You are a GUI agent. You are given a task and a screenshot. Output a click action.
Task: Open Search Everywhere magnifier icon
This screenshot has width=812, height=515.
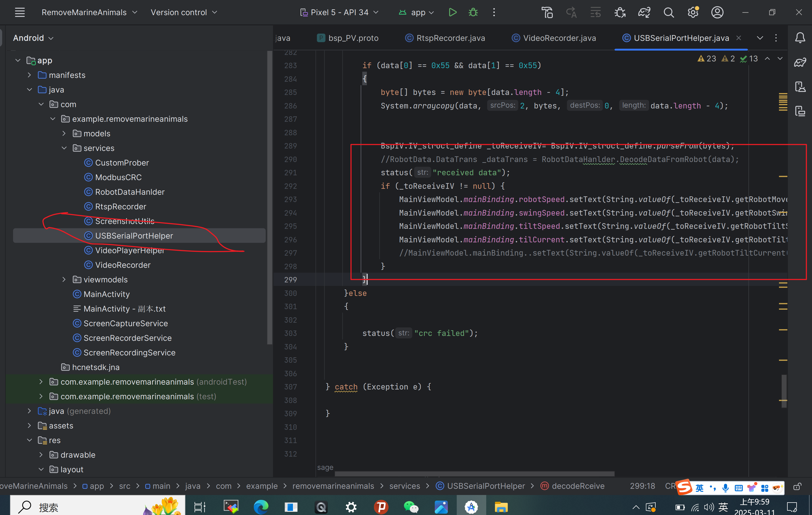[x=669, y=12]
